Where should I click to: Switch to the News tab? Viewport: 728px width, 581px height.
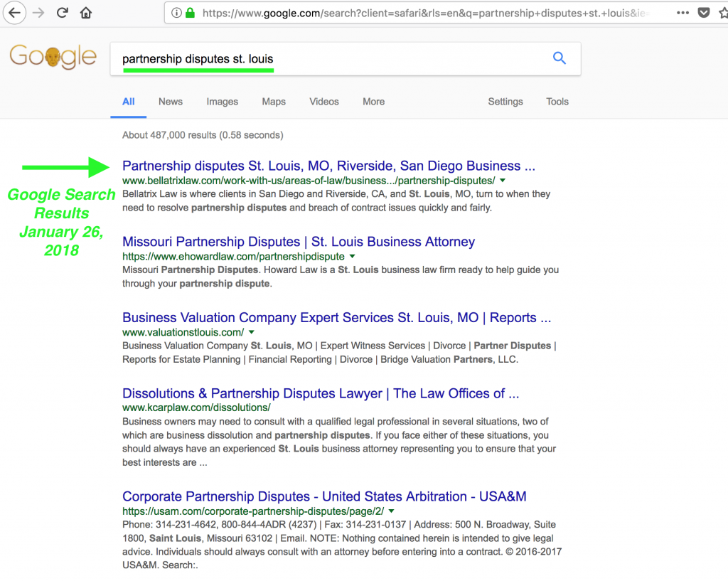[171, 102]
